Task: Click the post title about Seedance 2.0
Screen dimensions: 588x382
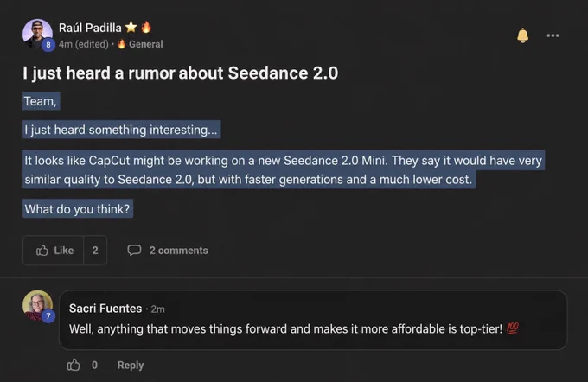Action: (181, 73)
